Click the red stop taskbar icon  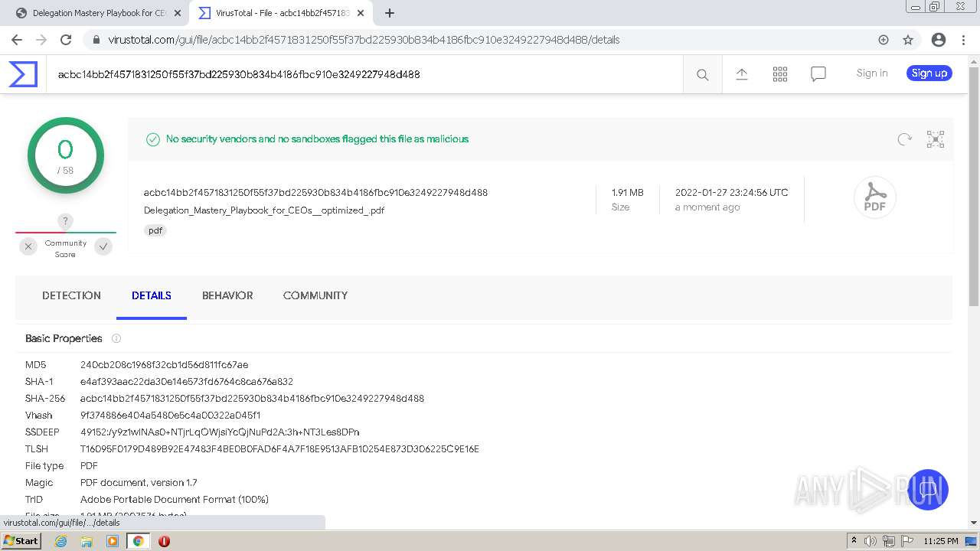click(164, 541)
